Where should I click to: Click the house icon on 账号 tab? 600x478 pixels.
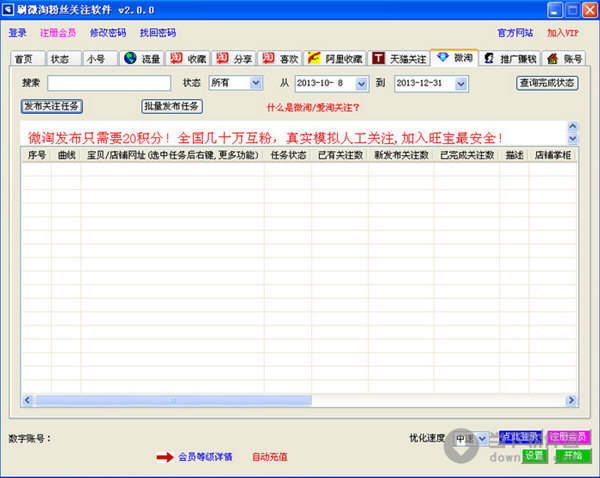click(x=552, y=58)
